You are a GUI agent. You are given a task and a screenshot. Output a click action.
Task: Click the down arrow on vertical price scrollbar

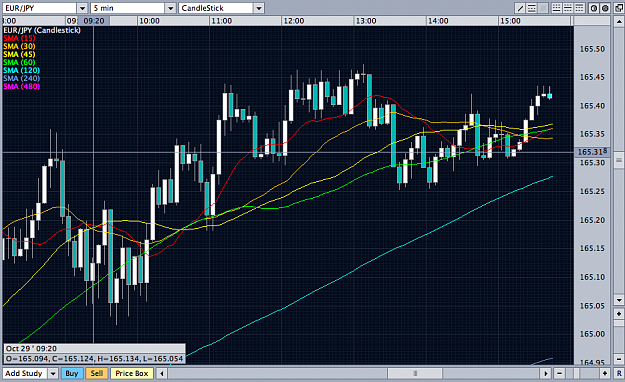(x=619, y=300)
